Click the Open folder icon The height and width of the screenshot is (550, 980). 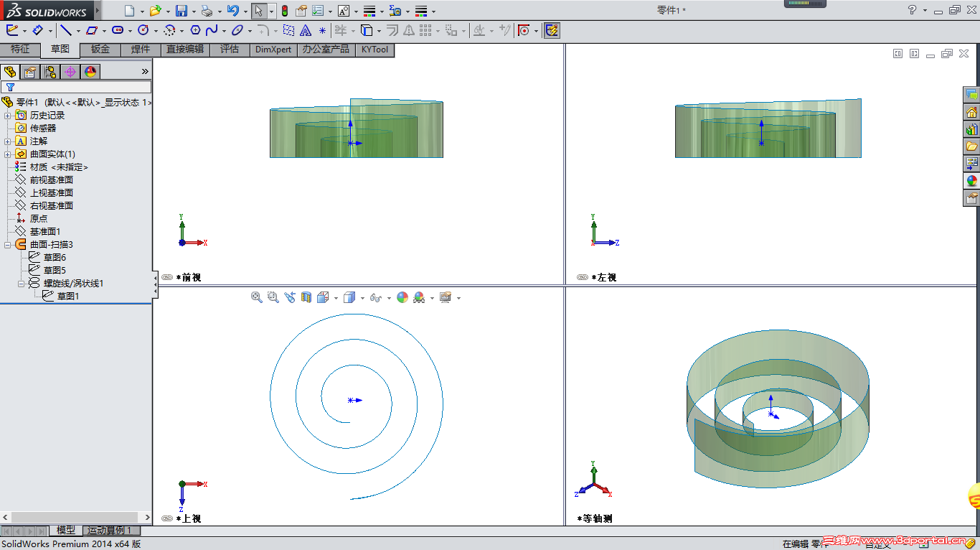point(155,11)
